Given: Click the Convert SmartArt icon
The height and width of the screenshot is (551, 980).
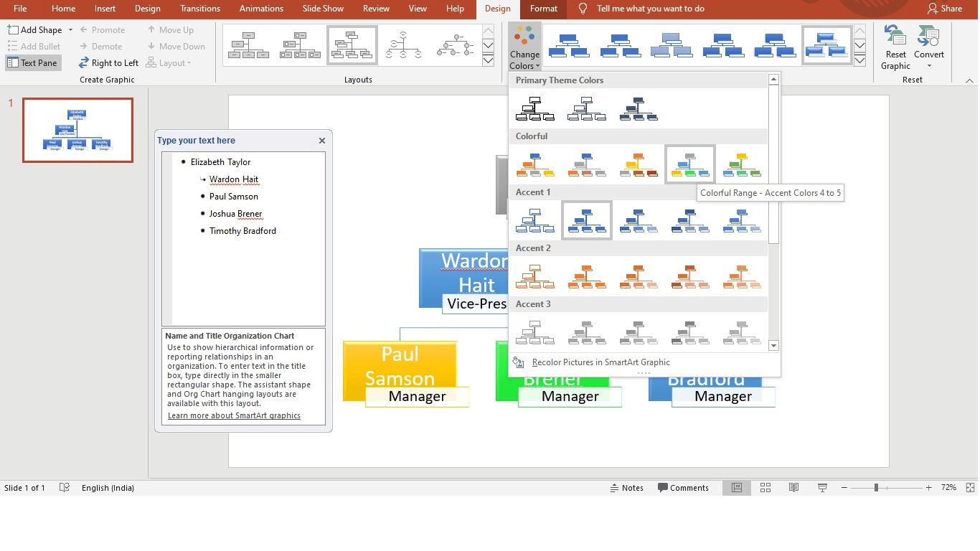Looking at the screenshot, I should coord(928,36).
